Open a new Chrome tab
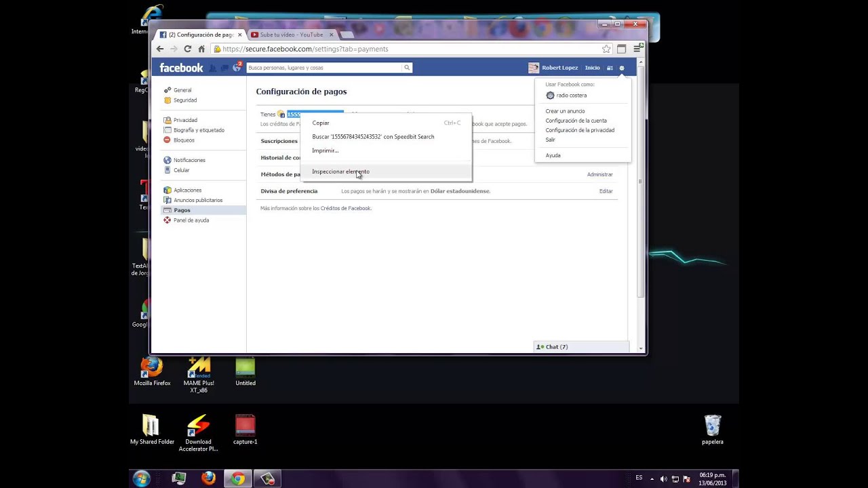The height and width of the screenshot is (488, 868). click(347, 35)
